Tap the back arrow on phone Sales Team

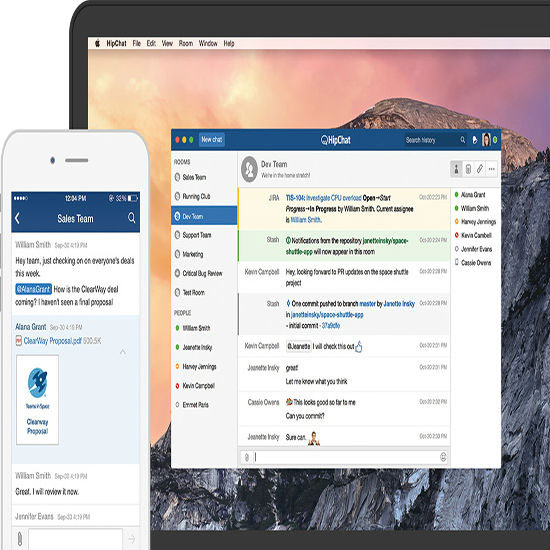click(x=18, y=218)
